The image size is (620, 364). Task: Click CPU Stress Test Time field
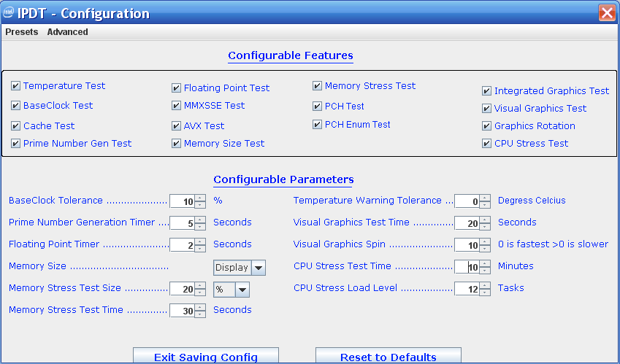click(467, 267)
